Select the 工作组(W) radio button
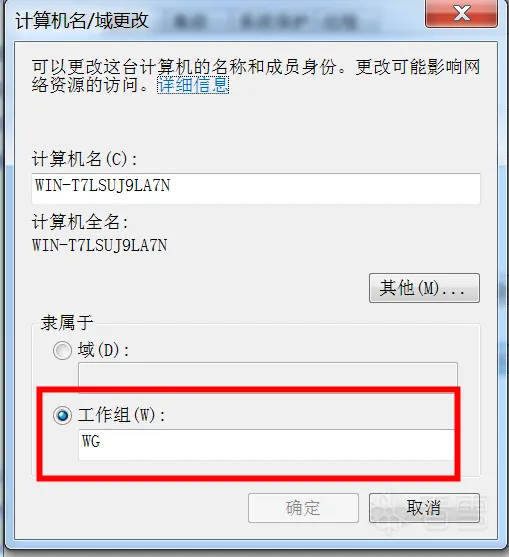This screenshot has height=557, width=509. click(62, 415)
